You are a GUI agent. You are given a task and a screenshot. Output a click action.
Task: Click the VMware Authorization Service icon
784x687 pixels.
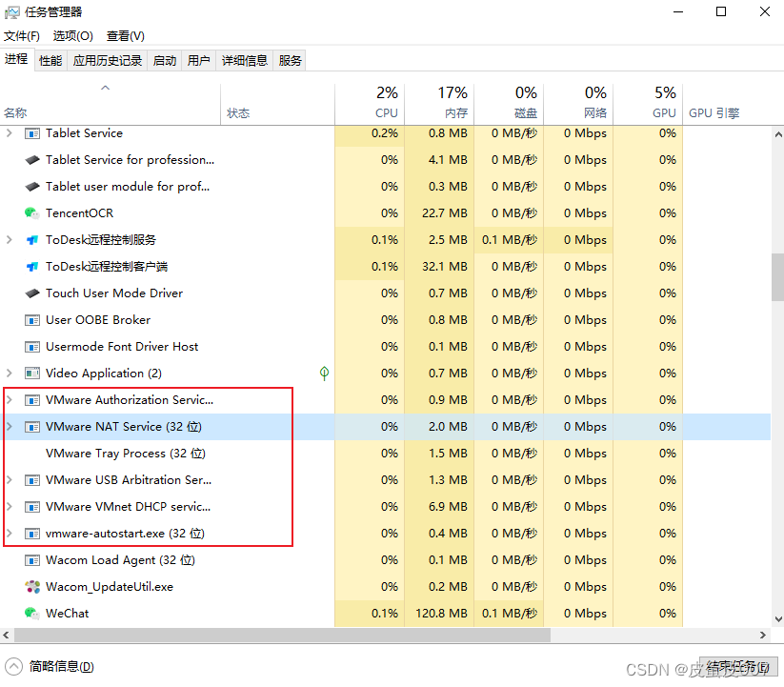pos(32,400)
